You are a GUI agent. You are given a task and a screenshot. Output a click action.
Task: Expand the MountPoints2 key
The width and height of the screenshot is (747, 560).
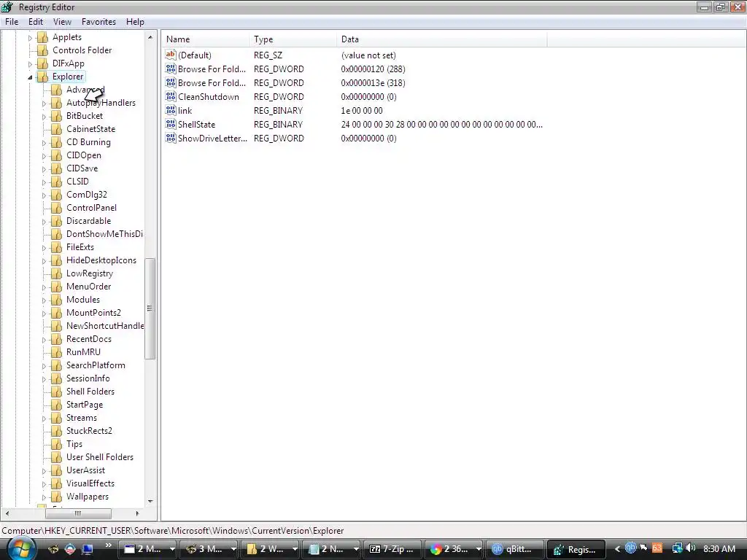tap(44, 314)
